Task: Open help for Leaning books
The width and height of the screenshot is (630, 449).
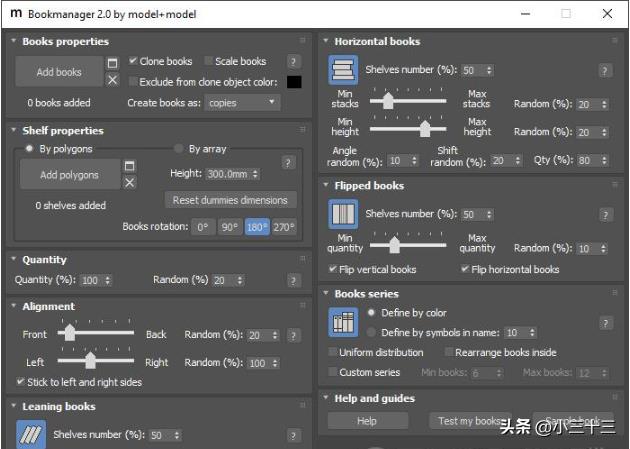Action: [294, 435]
